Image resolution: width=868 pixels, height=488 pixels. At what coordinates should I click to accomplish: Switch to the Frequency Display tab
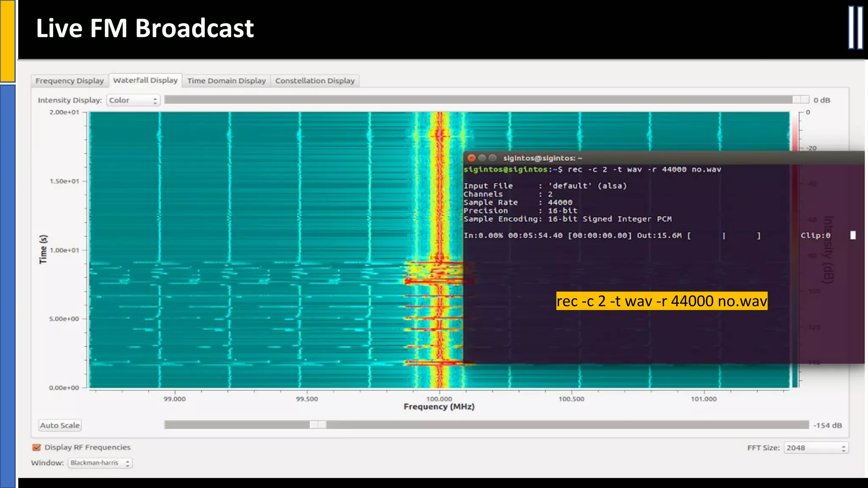(70, 80)
